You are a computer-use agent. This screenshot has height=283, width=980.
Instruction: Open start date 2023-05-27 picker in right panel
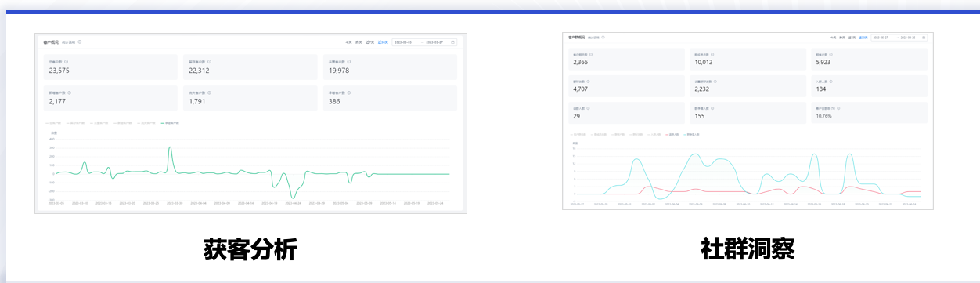[x=881, y=37]
